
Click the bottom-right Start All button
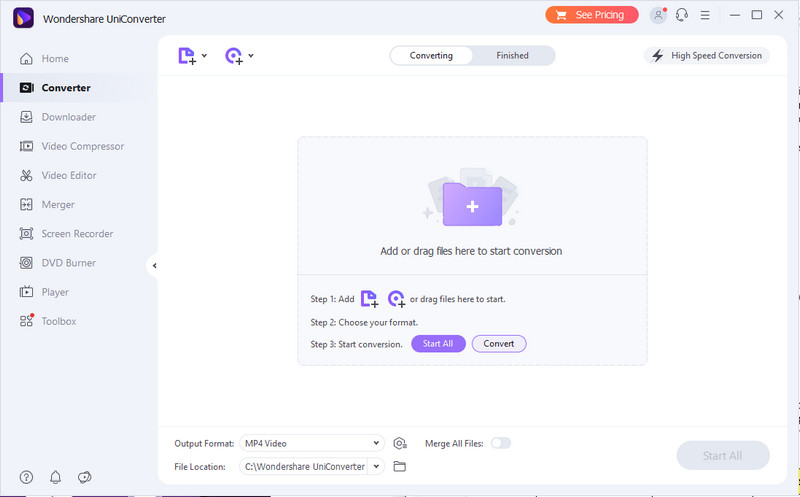723,456
